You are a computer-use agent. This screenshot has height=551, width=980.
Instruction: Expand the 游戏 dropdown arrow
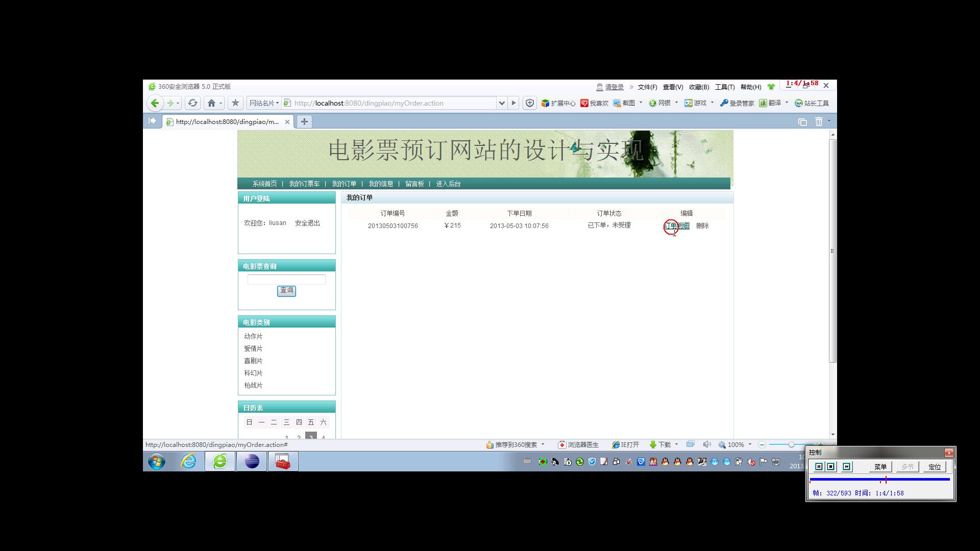[713, 103]
